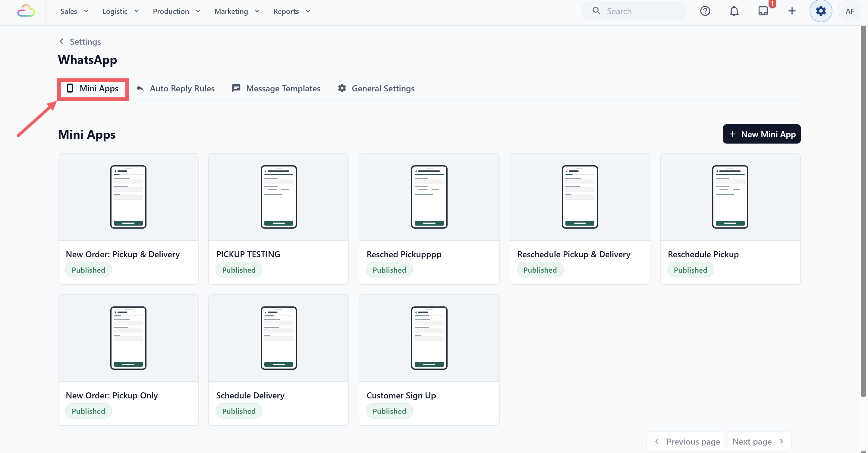
Task: Open New Order: Pickup & Delivery phone thumbnail
Action: [128, 197]
